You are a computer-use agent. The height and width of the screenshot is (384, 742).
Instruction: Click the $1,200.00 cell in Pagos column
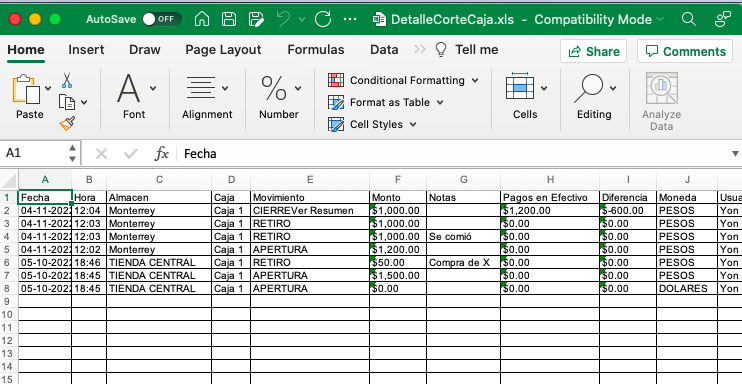pyautogui.click(x=550, y=211)
